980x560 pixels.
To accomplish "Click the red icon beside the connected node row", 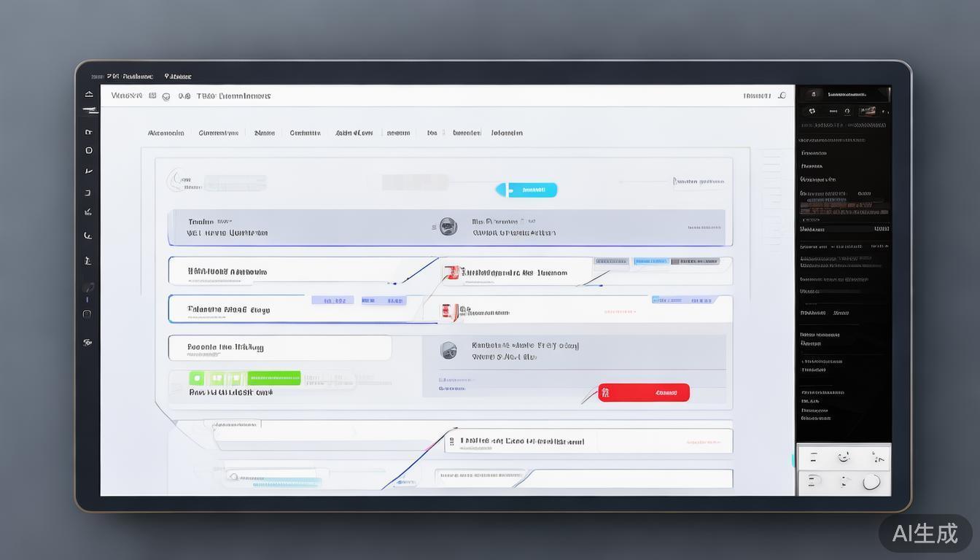I will (x=451, y=272).
